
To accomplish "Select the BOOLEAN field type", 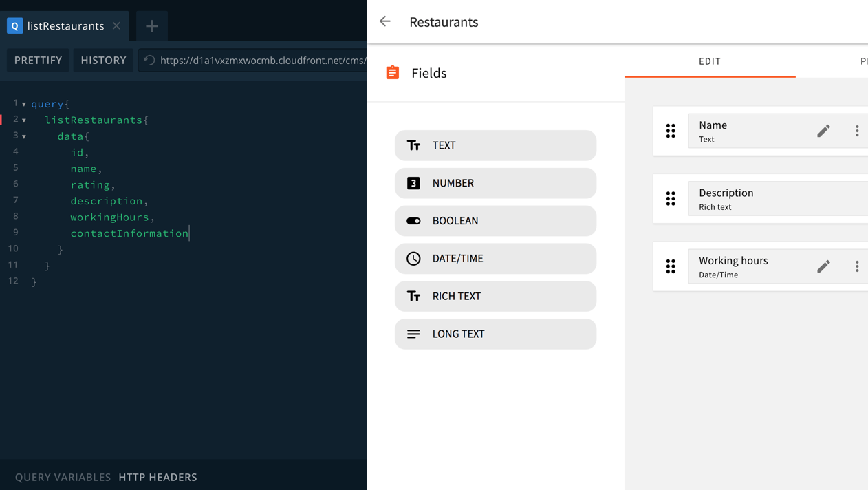I will click(495, 220).
